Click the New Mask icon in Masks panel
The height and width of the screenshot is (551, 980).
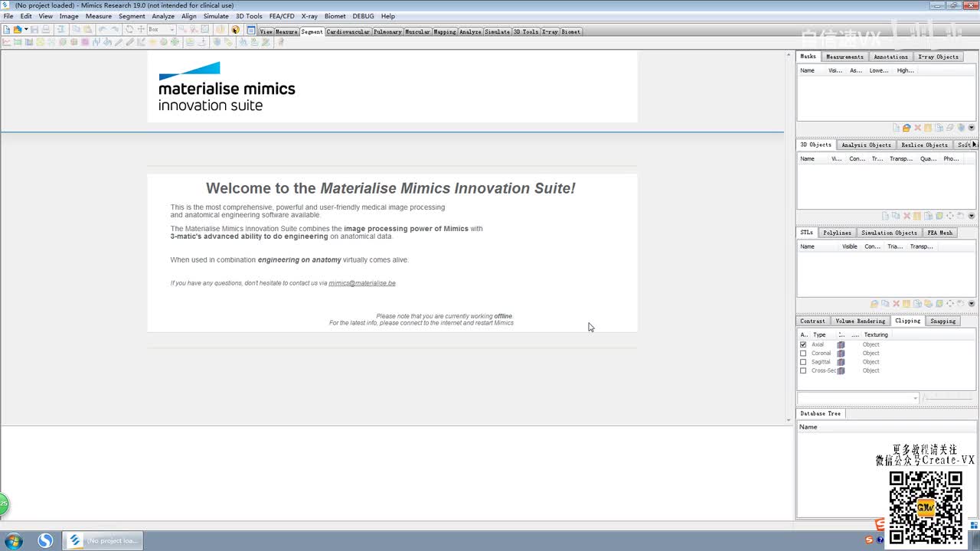coord(897,128)
